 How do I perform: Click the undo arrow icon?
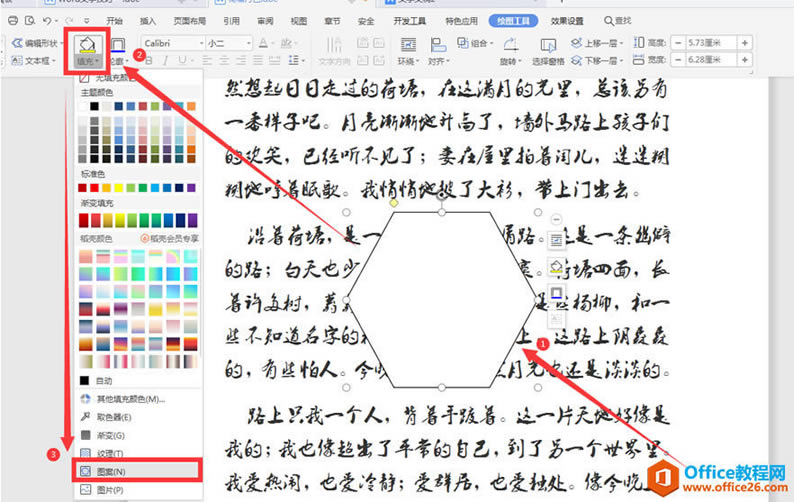point(47,21)
